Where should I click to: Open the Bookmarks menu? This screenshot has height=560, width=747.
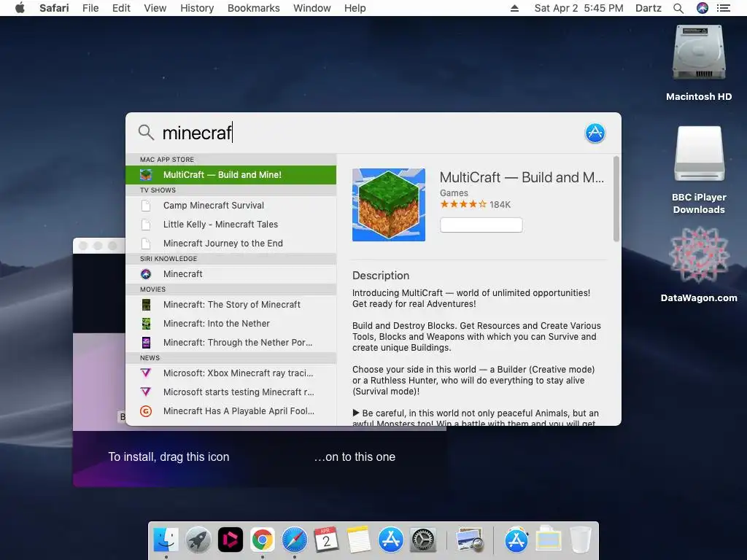point(253,8)
